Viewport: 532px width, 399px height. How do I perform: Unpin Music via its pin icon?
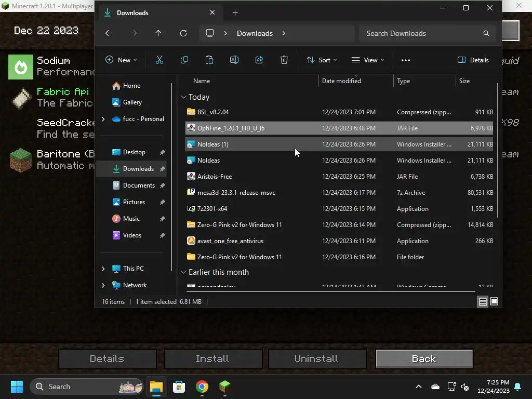pyautogui.click(x=162, y=219)
